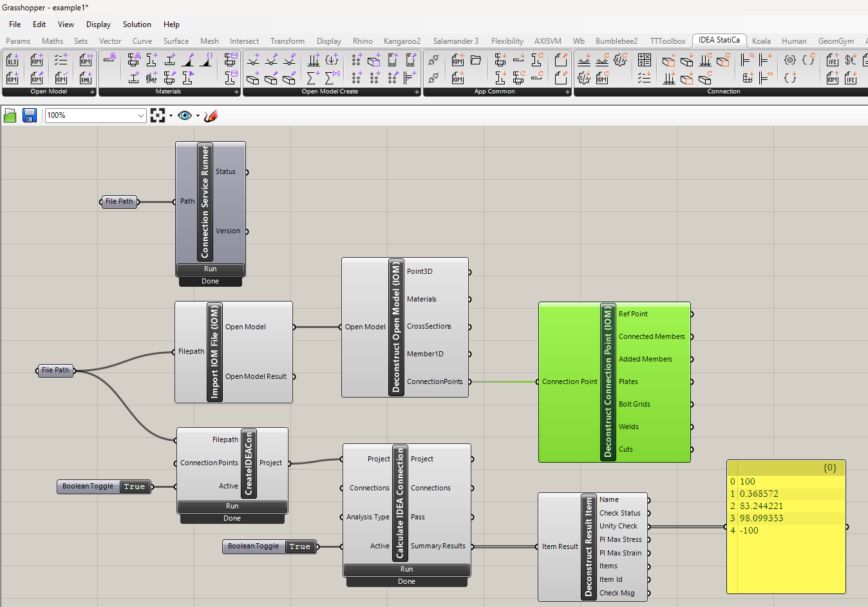
Task: Click the open folder icon in App Common
Action: pos(476,61)
